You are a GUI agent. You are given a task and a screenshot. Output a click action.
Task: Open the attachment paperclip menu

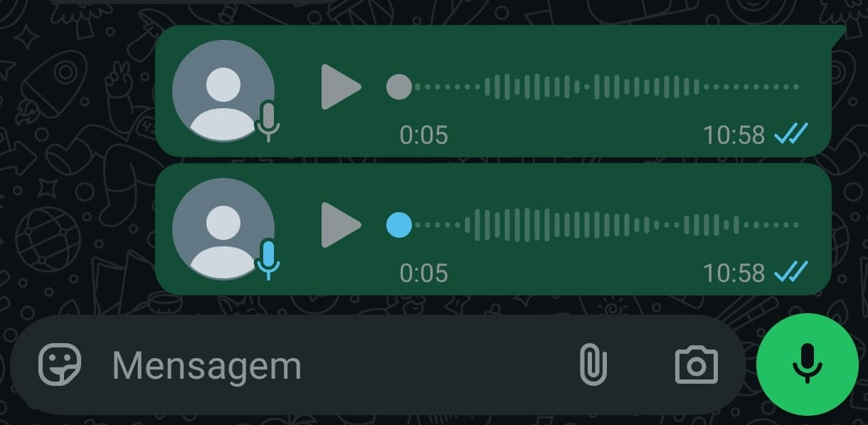click(593, 364)
